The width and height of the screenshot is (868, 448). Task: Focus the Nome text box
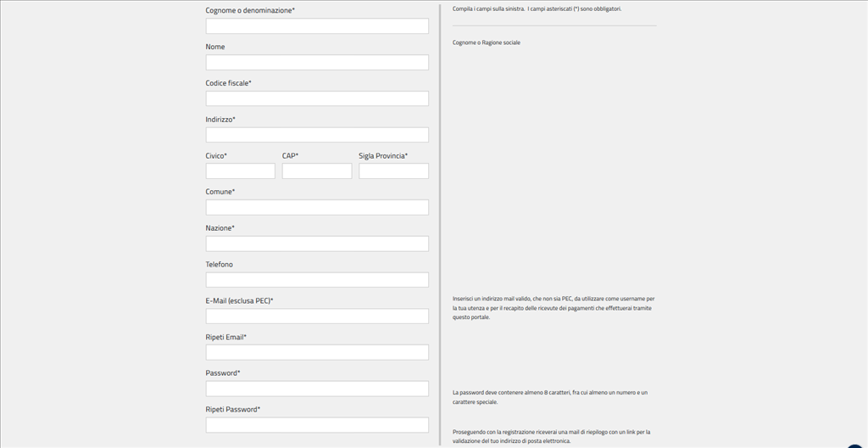pyautogui.click(x=317, y=63)
